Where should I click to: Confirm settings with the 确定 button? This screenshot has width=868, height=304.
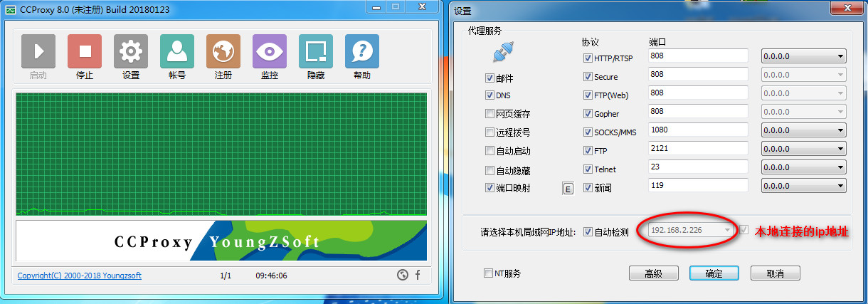pos(714,273)
